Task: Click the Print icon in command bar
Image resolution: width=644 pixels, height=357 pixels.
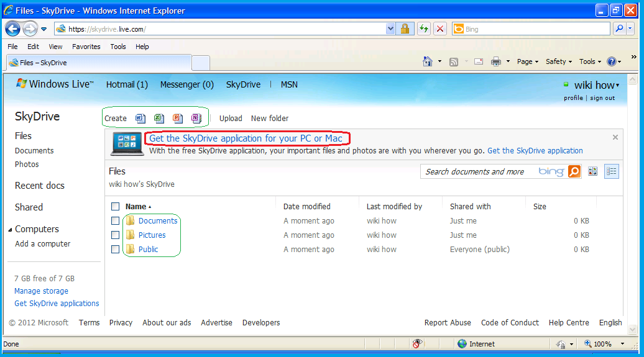Action: tap(496, 62)
